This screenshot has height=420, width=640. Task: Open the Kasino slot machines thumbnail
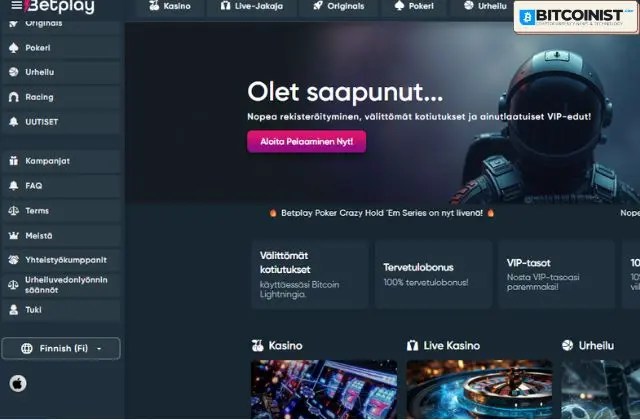(324, 389)
